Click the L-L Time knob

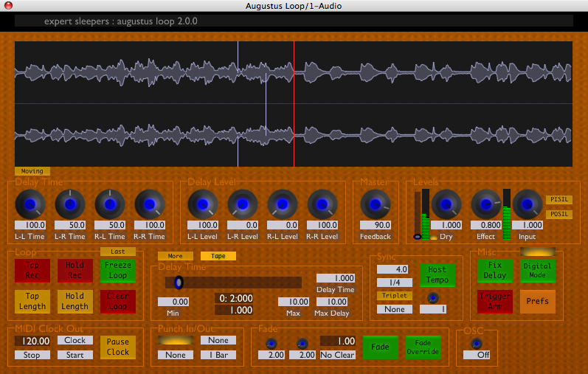click(30, 204)
